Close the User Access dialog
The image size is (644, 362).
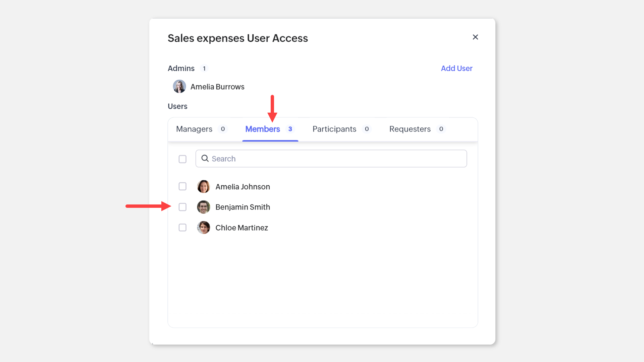click(475, 37)
